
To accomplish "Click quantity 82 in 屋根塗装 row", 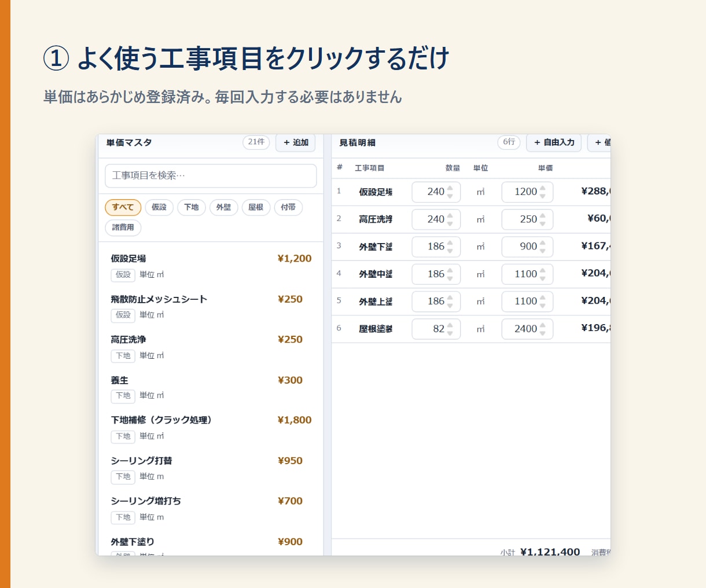I will tap(436, 329).
